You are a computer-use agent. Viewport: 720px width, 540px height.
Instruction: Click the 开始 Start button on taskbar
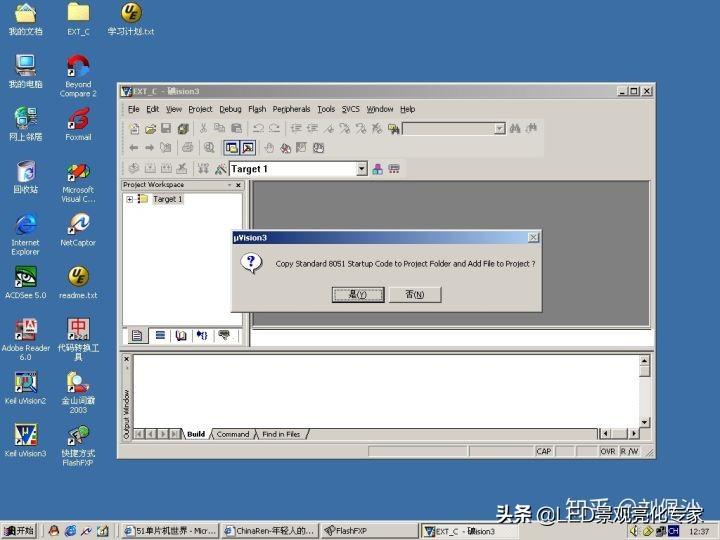(19, 531)
